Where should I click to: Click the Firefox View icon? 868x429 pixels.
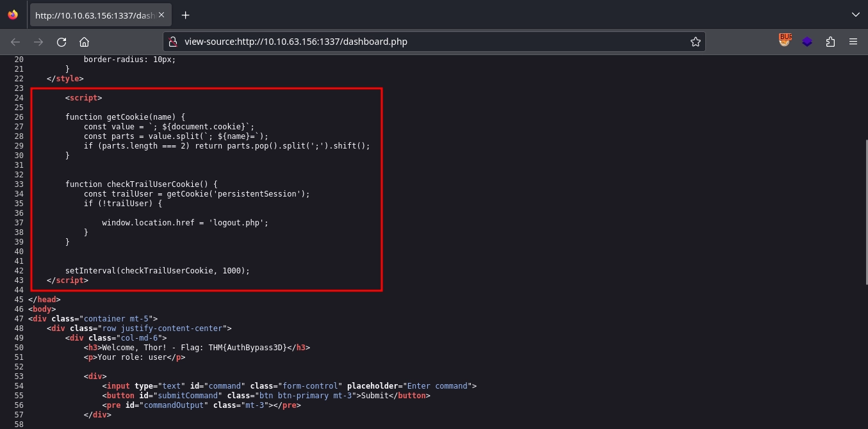point(13,15)
